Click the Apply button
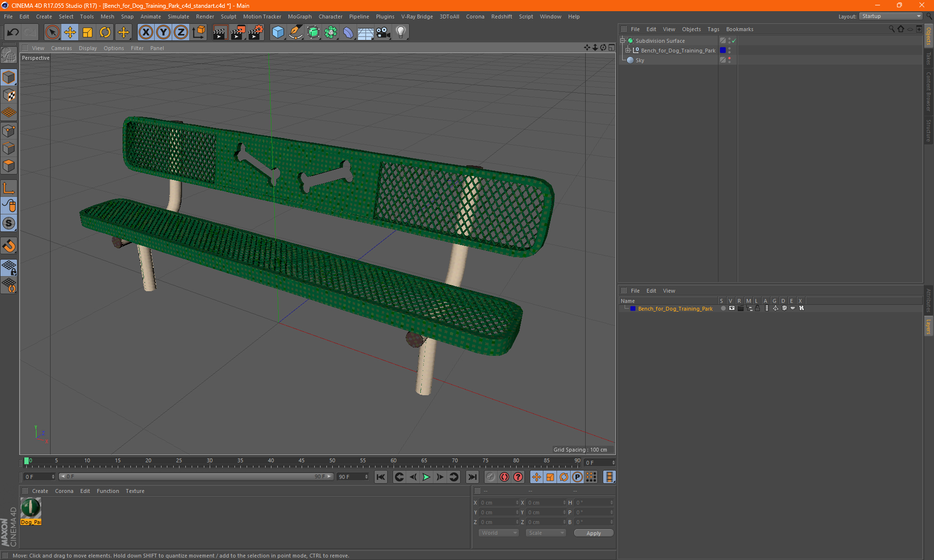934x560 pixels. pyautogui.click(x=593, y=533)
